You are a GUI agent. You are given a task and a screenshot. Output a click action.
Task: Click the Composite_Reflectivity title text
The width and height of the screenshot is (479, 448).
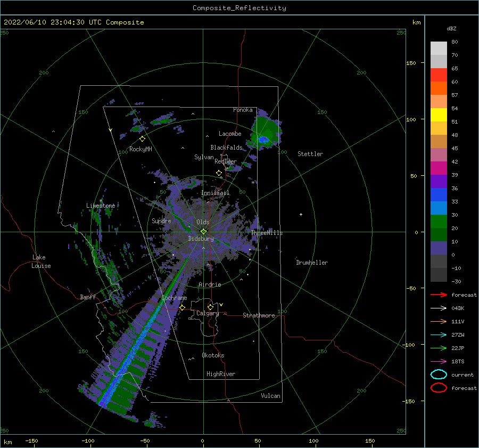pos(240,8)
